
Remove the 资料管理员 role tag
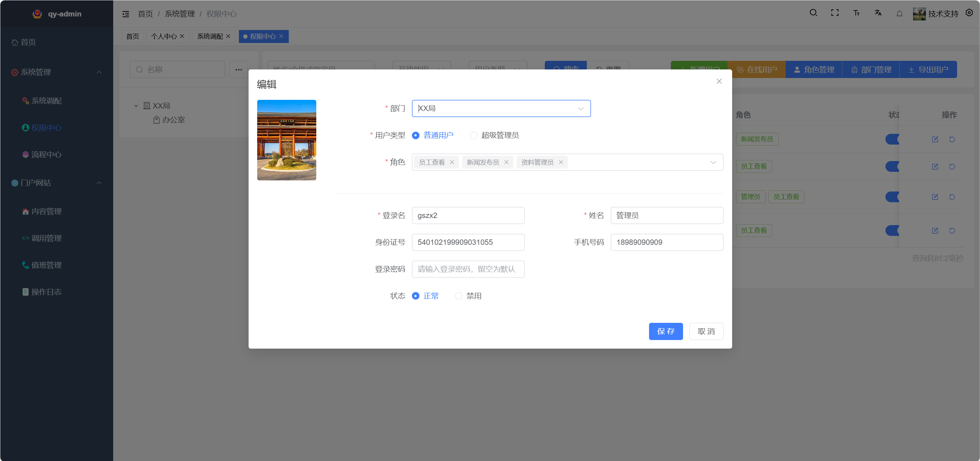(561, 162)
